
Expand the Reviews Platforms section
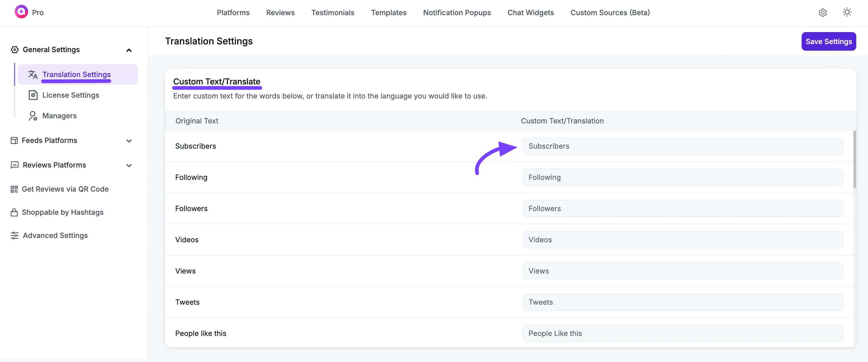[129, 165]
